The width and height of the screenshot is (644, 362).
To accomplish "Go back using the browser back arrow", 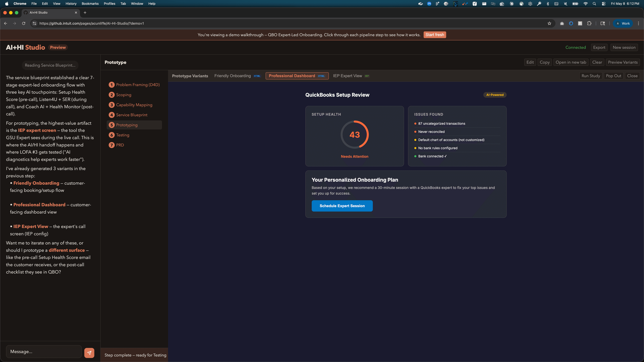I will [x=6, y=23].
